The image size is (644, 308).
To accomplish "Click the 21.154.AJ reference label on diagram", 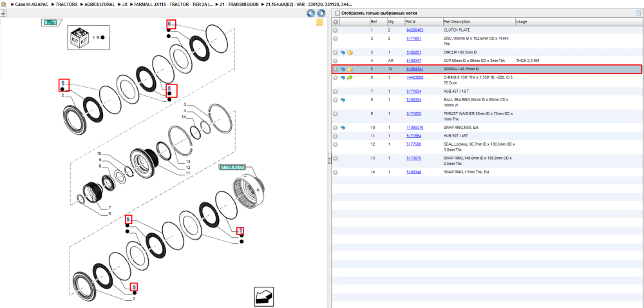I will point(232,168).
